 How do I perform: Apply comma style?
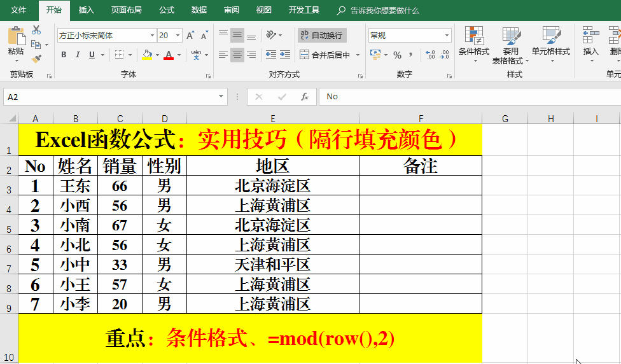point(410,55)
